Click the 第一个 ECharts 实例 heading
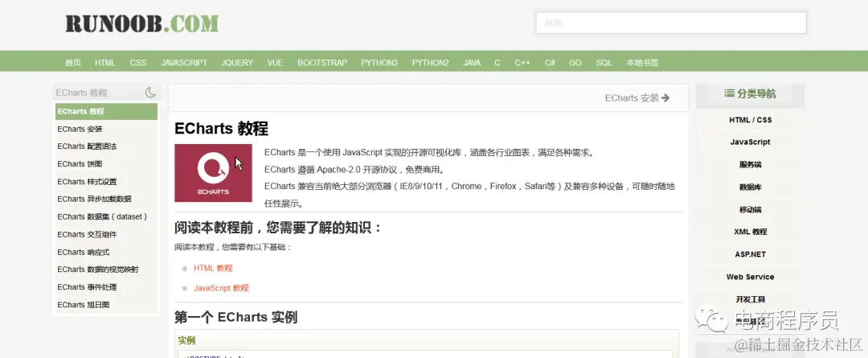868x358 pixels. tap(235, 317)
